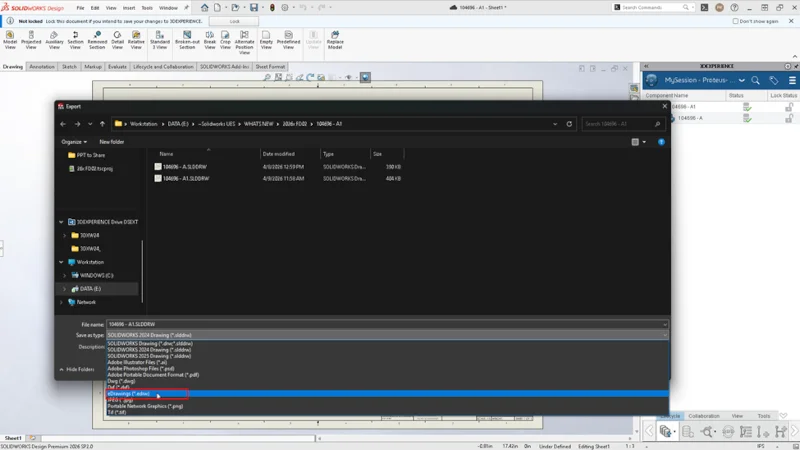This screenshot has height=450, width=800.
Task: Select file 104696 - A1.SLDDRW
Action: pyautogui.click(x=186, y=178)
